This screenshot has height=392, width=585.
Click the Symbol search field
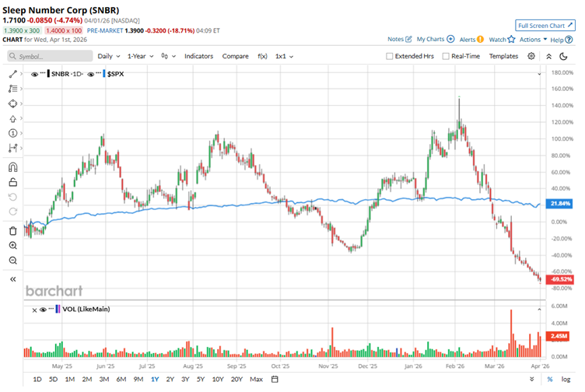(x=50, y=56)
